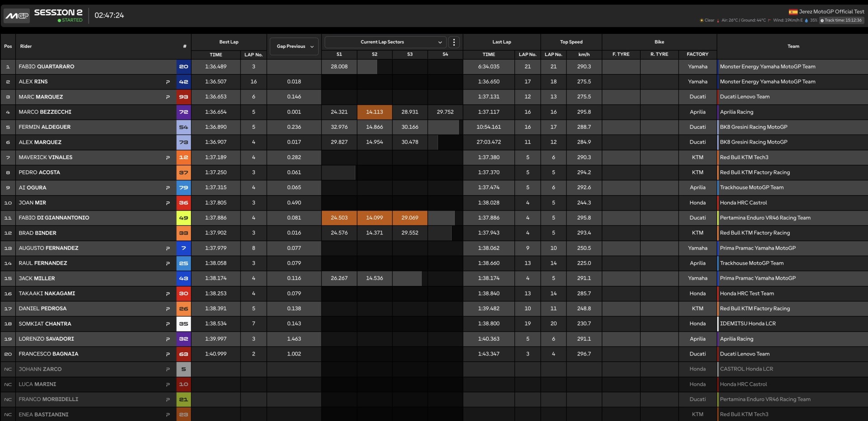Screen dimensions: 868x421
Task: Click the session timer 02:47:24
Action: coord(109,15)
